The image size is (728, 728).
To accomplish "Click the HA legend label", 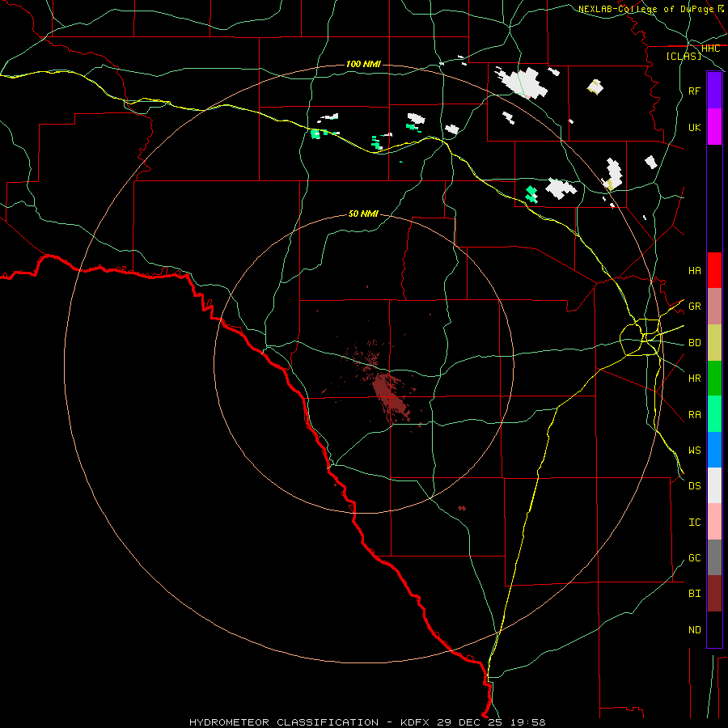I will click(x=694, y=270).
